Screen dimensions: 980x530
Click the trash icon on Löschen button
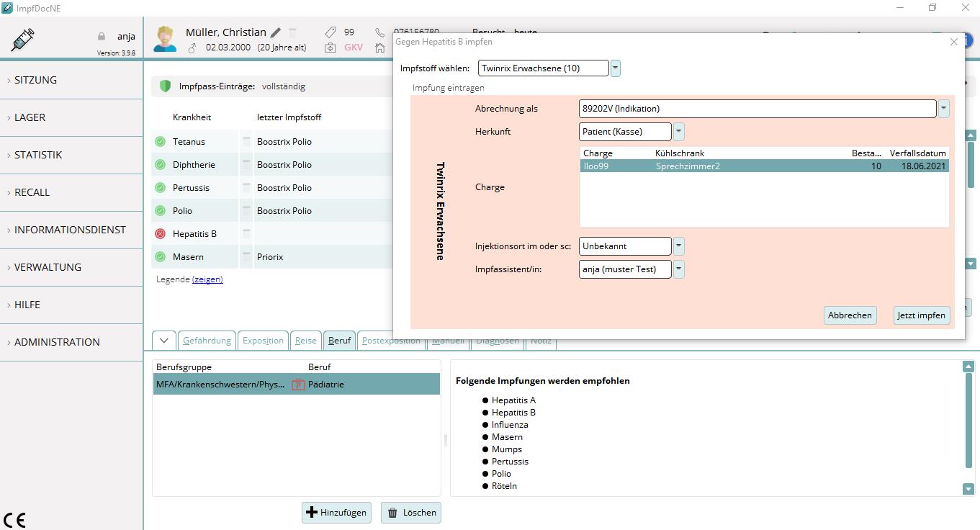click(392, 513)
